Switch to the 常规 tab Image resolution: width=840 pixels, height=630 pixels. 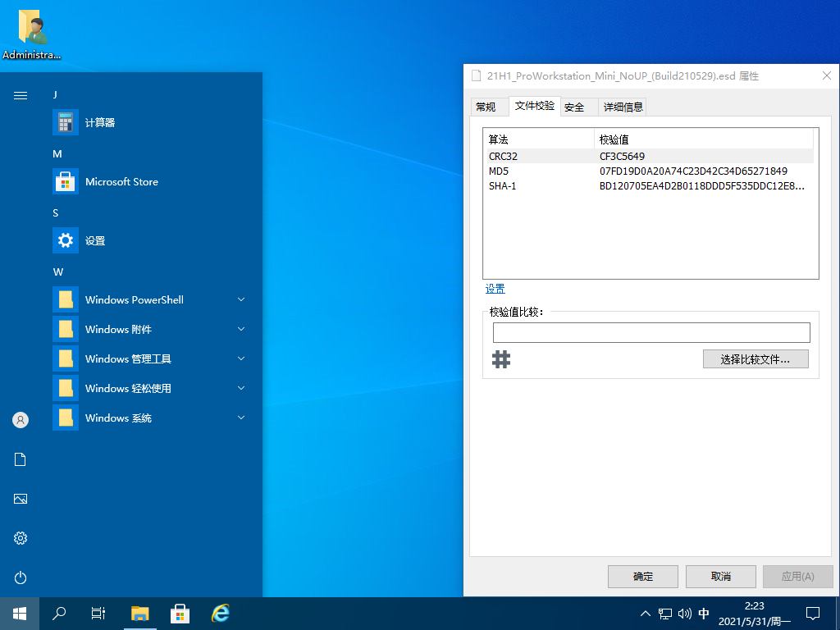coord(489,107)
